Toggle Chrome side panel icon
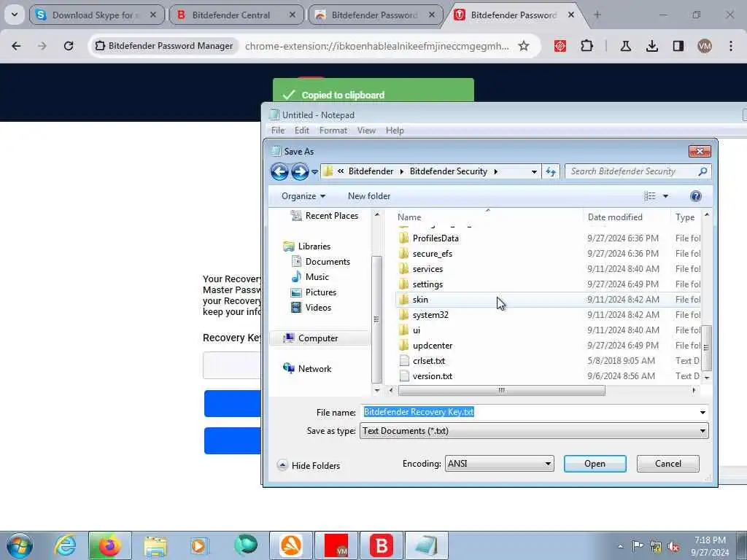 (x=678, y=46)
